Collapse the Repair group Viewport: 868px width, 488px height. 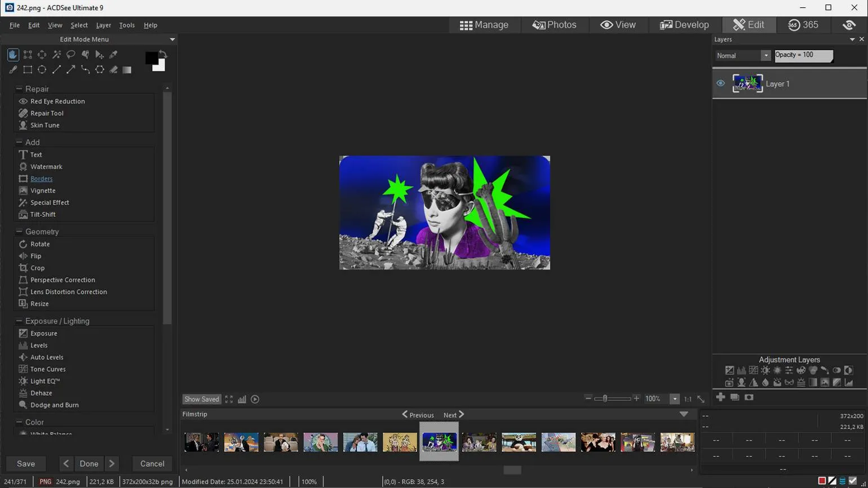tap(19, 88)
